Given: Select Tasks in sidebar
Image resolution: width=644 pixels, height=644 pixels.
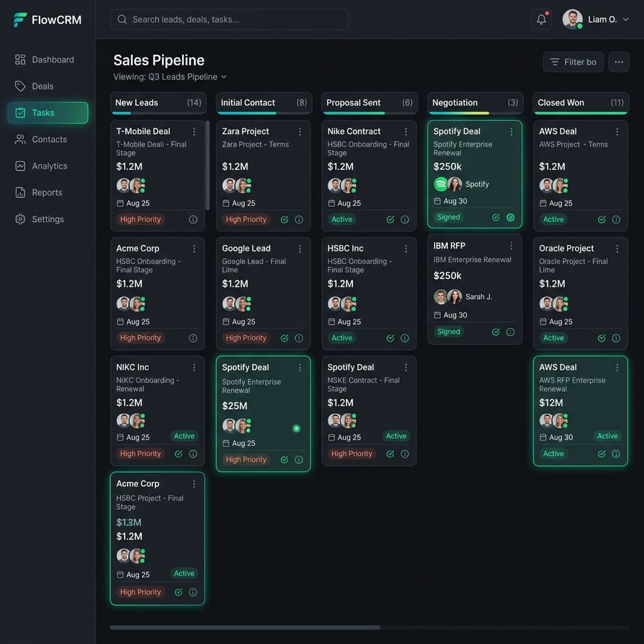Looking at the screenshot, I should coord(48,113).
